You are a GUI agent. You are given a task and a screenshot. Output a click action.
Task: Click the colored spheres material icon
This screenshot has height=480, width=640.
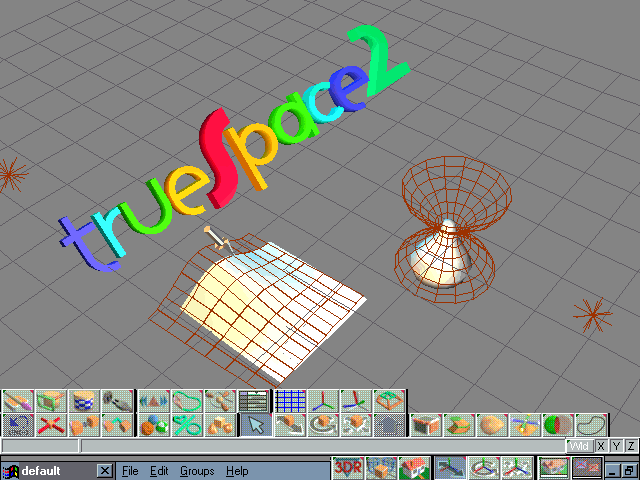pyautogui.click(x=153, y=426)
